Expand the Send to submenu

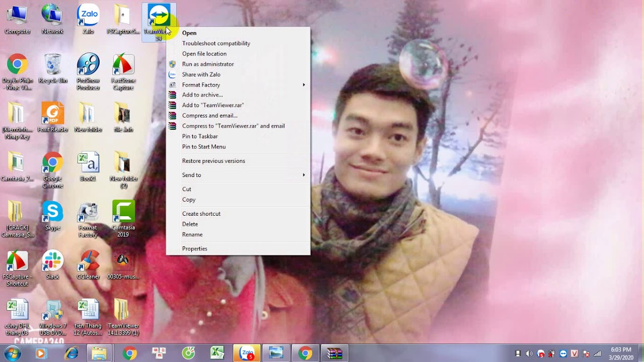click(x=238, y=175)
